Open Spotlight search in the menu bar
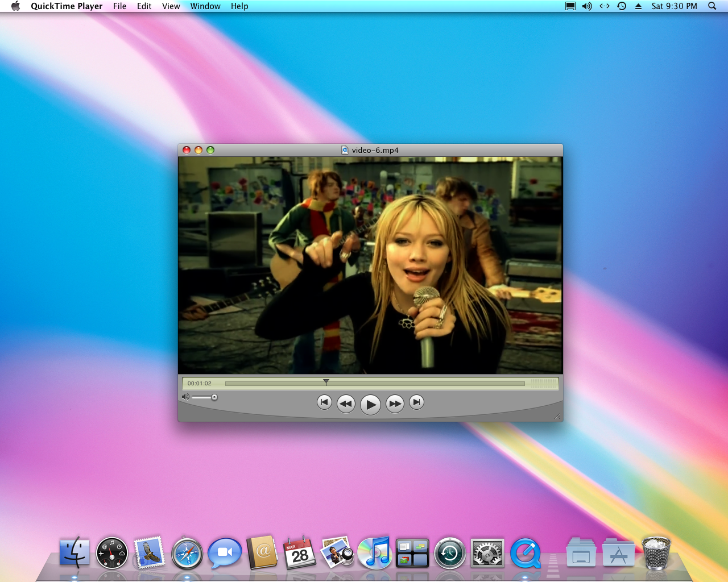 point(712,6)
